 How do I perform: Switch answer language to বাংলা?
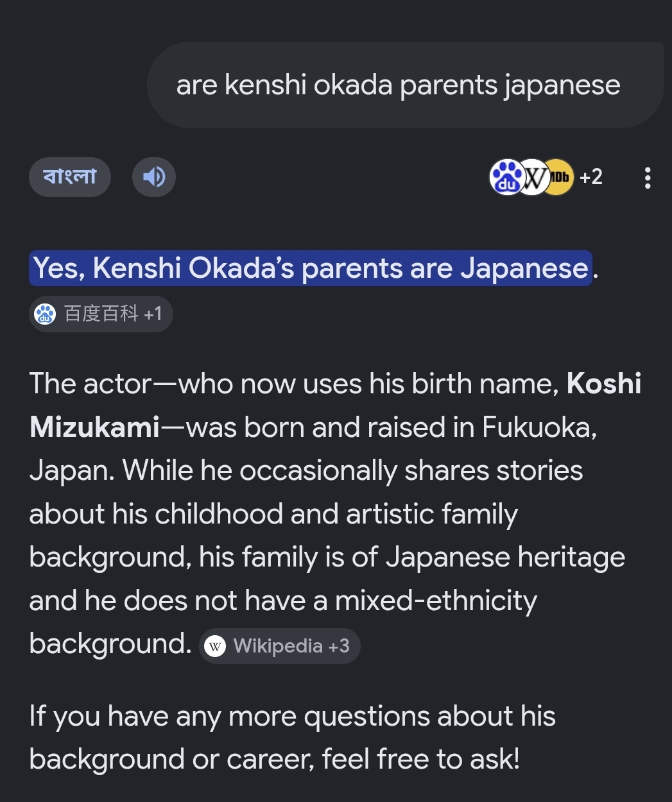pyautogui.click(x=70, y=176)
